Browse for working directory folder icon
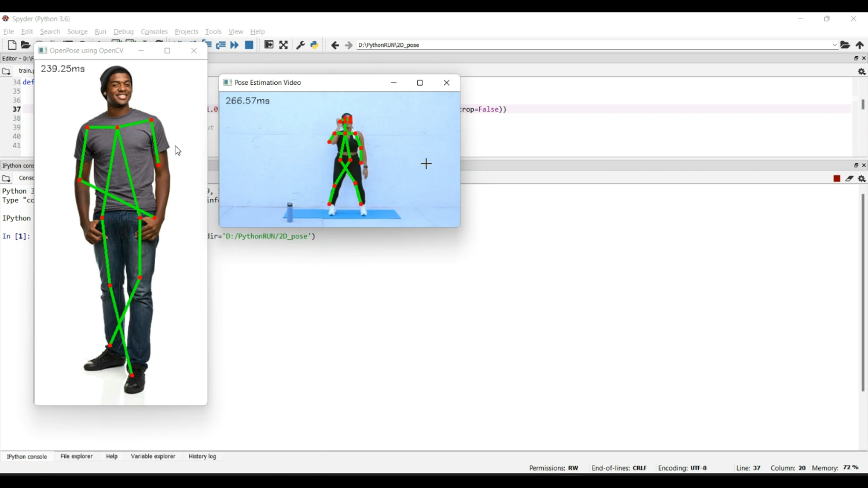The image size is (868, 488). tap(845, 45)
